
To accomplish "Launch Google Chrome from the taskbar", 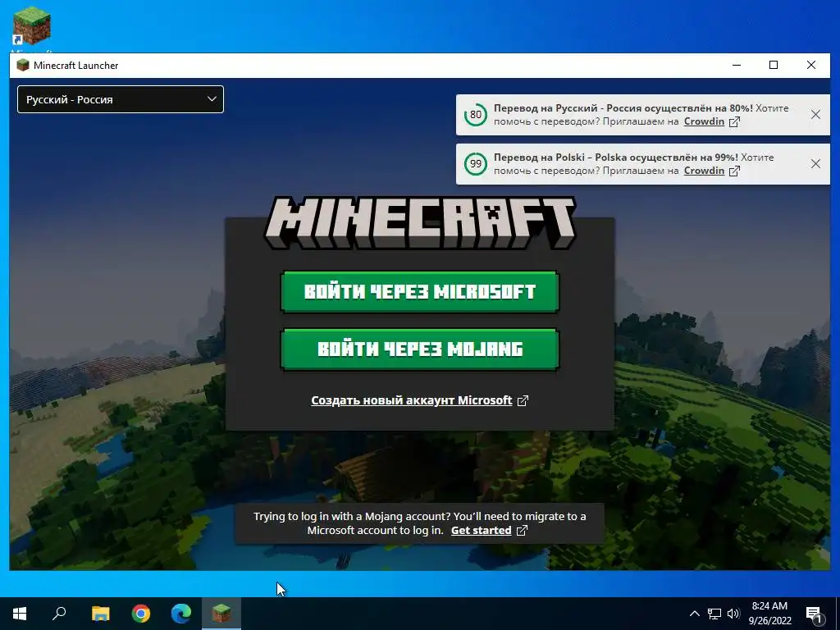I will (141, 614).
